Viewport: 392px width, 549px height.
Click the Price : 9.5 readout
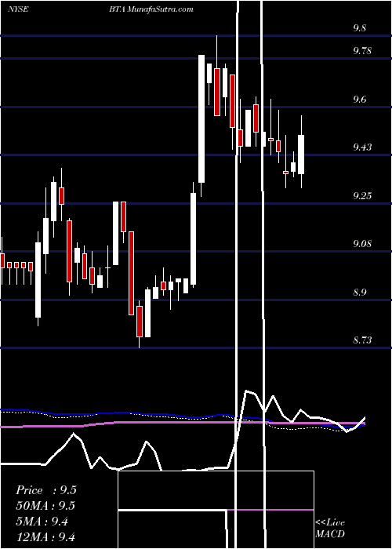pyautogui.click(x=45, y=490)
